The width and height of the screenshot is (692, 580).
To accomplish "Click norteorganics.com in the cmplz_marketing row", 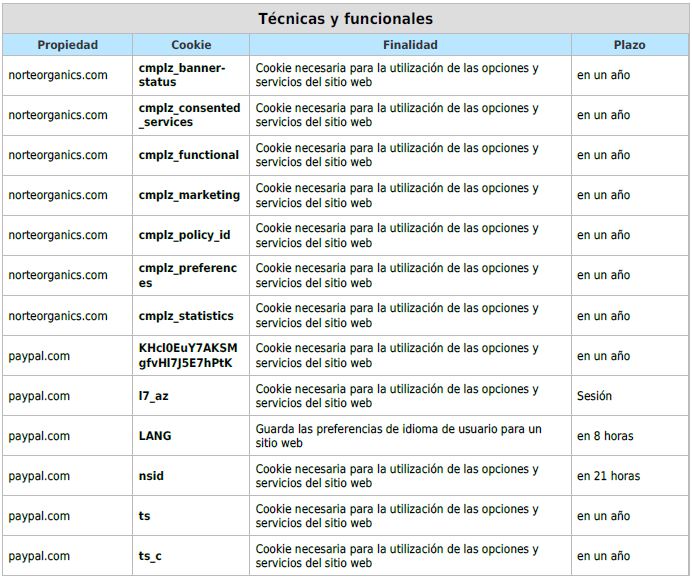I will pos(58,195).
